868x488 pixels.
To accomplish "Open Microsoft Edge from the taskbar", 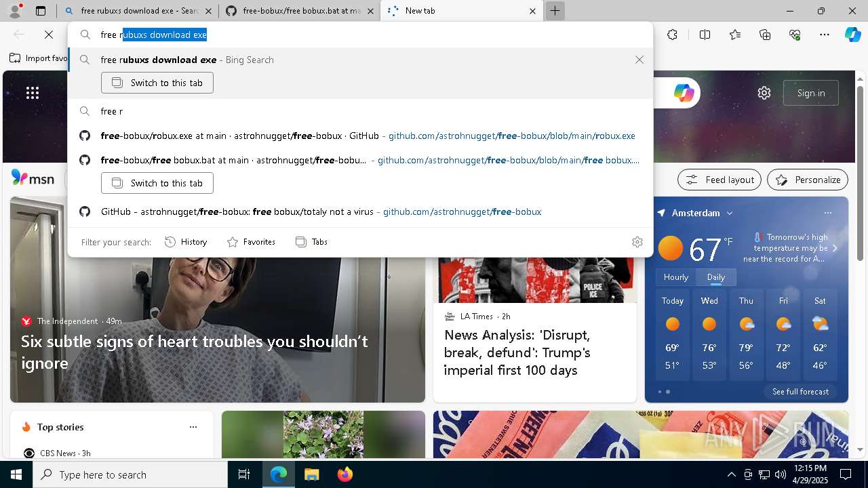I will pos(279,474).
